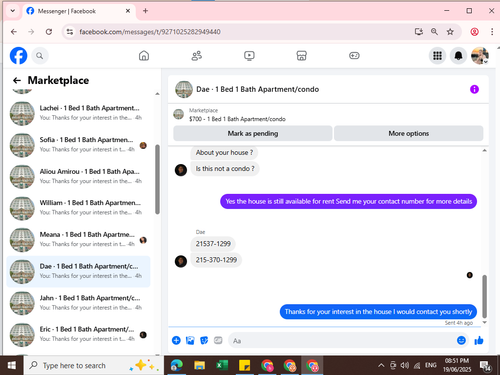The height and width of the screenshot is (375, 500).
Task: Select the Messenger | Facebook tab
Action: tap(79, 11)
